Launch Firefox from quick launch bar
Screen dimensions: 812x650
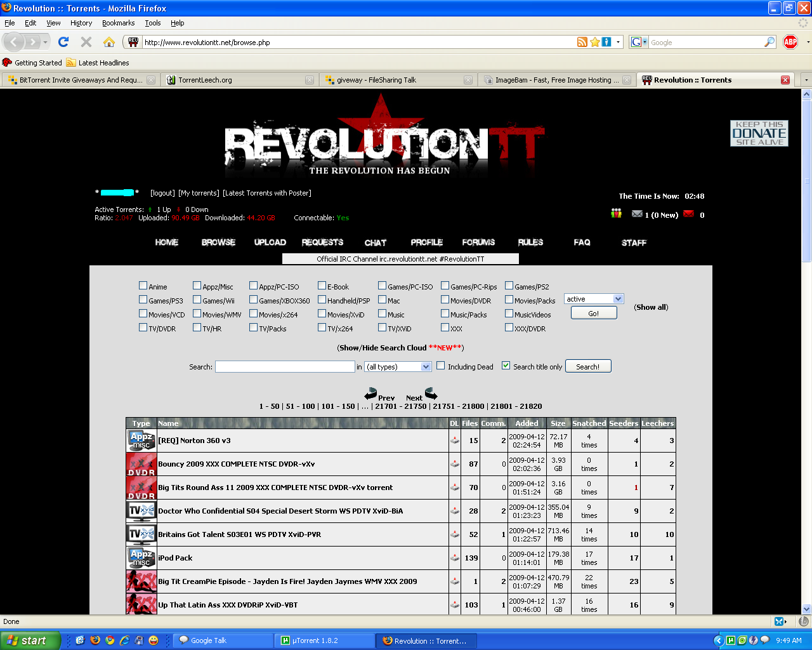tap(95, 640)
